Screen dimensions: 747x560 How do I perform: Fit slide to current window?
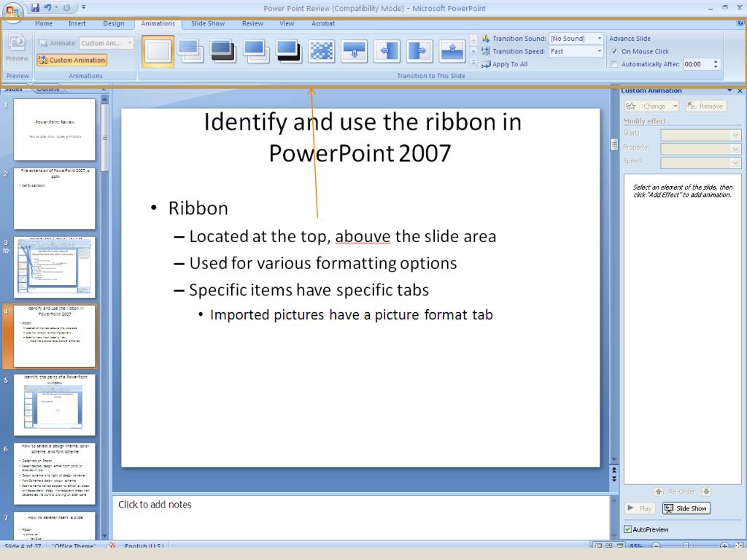click(739, 545)
